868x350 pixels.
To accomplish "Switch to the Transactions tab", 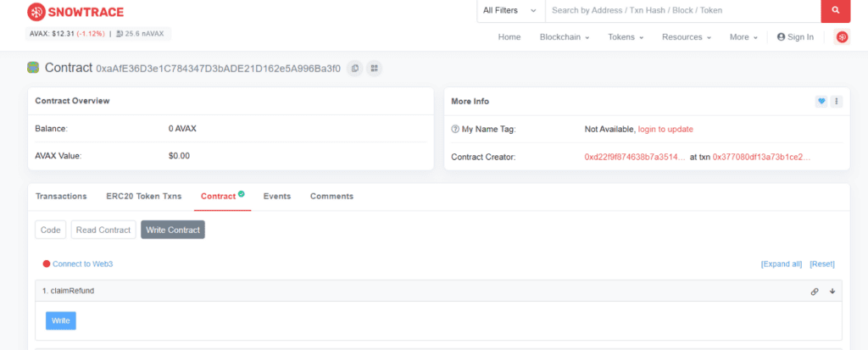I will (x=61, y=197).
